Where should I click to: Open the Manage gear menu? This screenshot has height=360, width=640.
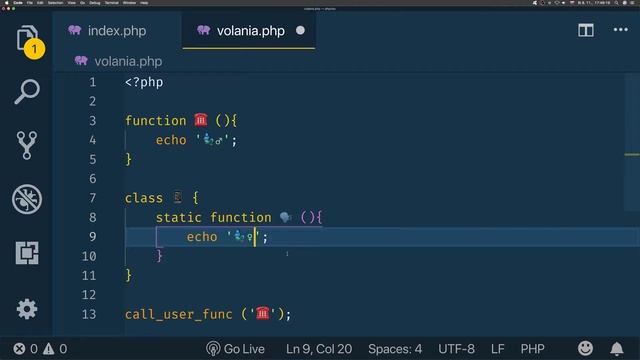[x=27, y=309]
